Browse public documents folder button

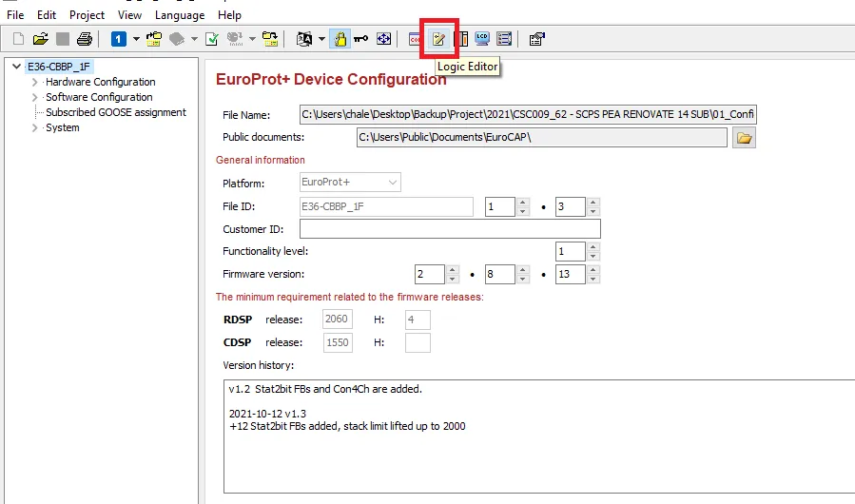(745, 138)
